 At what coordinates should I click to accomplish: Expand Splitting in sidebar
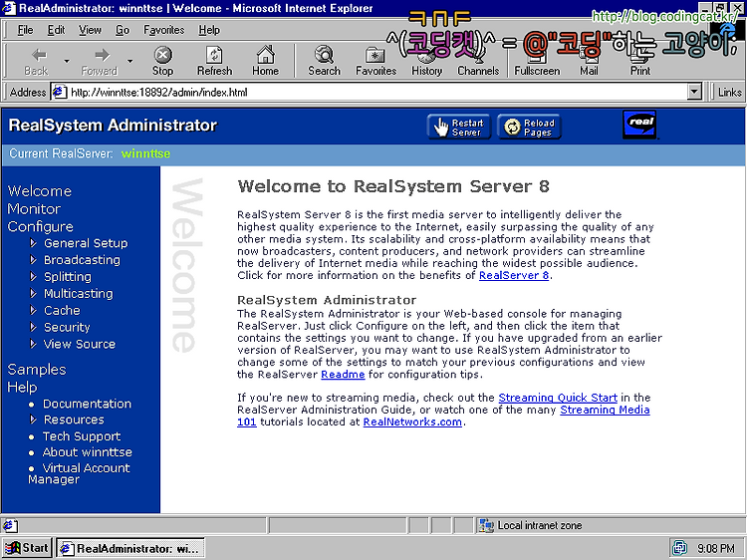pos(33,276)
